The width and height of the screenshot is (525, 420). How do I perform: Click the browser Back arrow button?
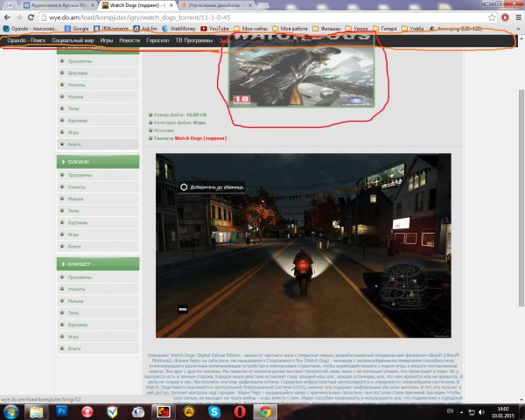click(x=7, y=17)
